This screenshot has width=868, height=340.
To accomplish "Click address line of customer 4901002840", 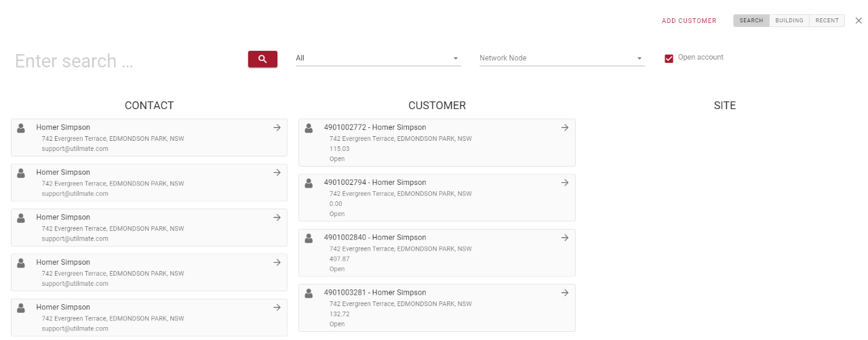I will (400, 249).
